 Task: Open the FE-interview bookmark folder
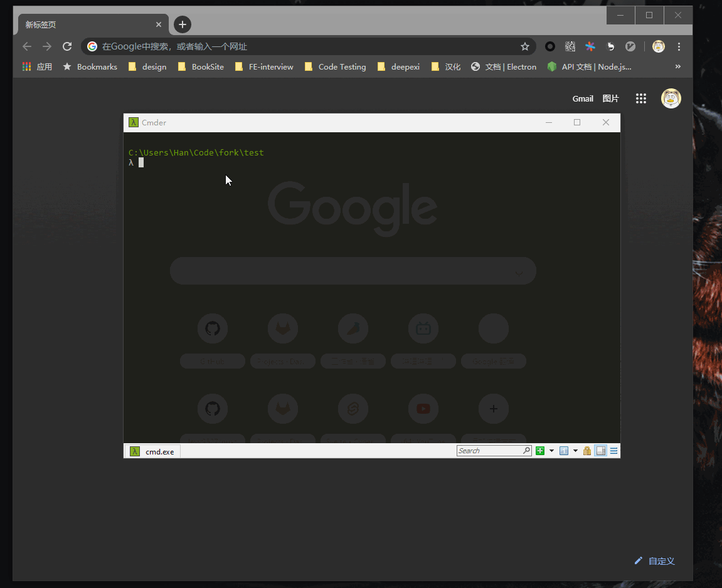click(264, 66)
